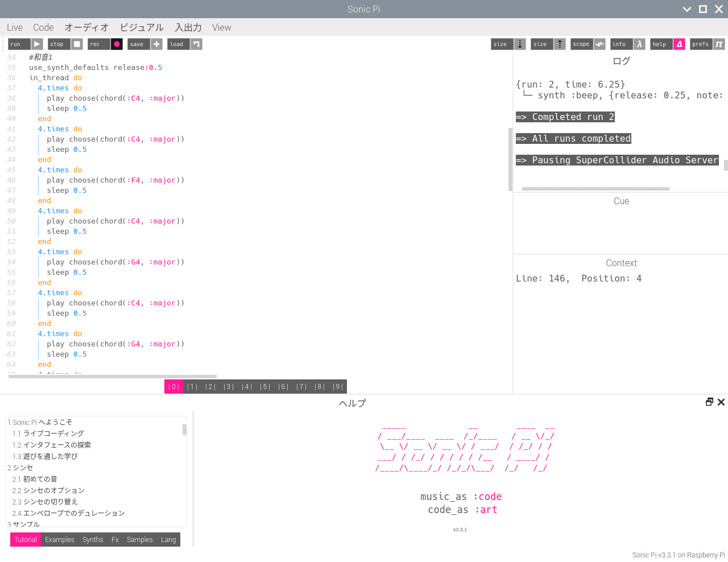Viewport: 728px width, 562px height.
Task: Select the Synths help tab
Action: coord(93,540)
